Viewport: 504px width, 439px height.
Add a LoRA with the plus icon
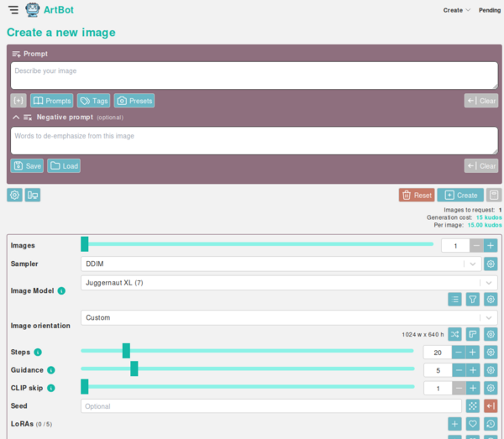(x=454, y=424)
